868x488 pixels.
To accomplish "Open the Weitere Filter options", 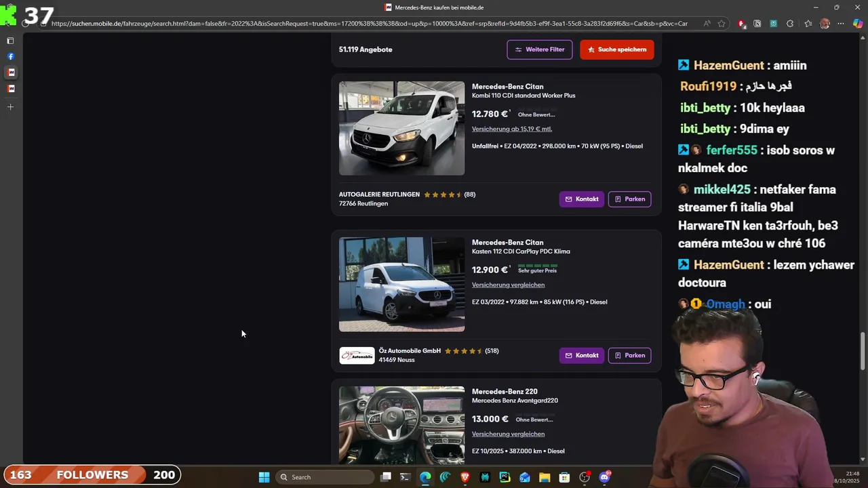I will click(x=540, y=49).
